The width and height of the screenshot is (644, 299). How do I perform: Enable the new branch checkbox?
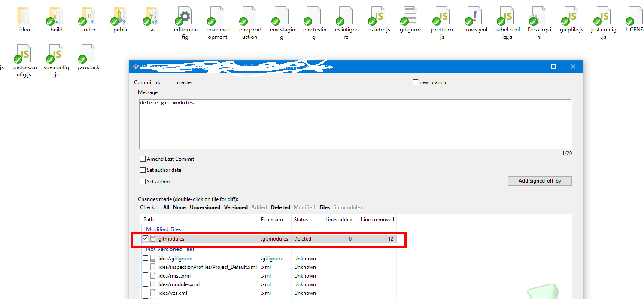(x=416, y=82)
